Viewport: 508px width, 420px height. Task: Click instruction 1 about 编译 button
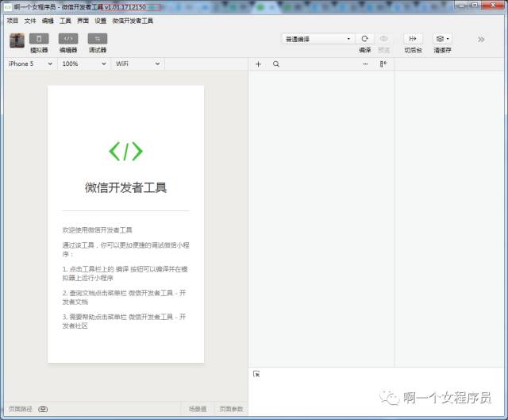125,274
